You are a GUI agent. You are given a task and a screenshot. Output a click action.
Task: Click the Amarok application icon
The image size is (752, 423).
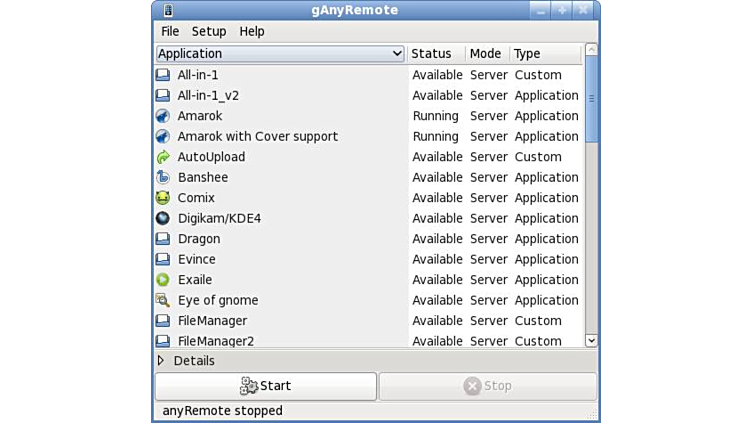pyautogui.click(x=163, y=116)
